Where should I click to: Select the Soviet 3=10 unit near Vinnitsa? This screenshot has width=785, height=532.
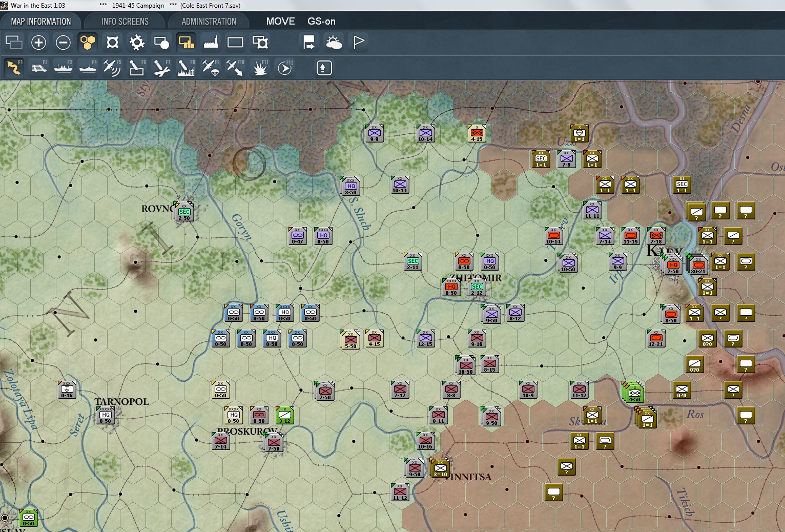pos(440,468)
